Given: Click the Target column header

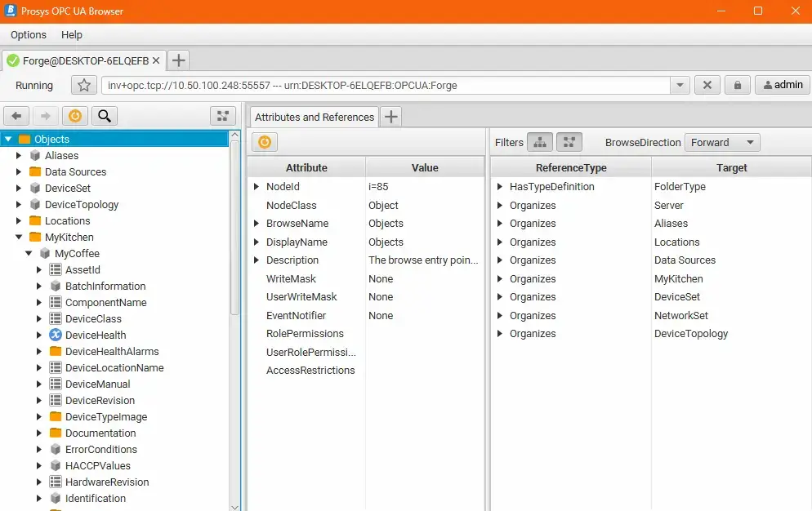Looking at the screenshot, I should tap(732, 167).
